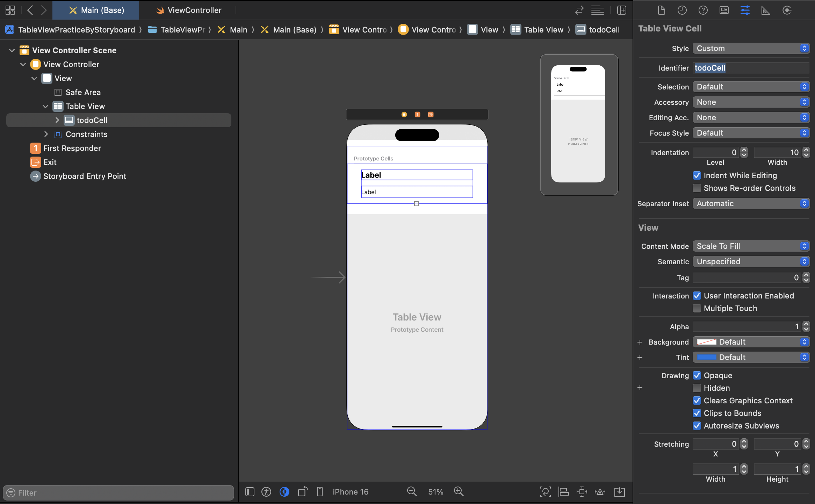
Task: Switch to the ViewController tab
Action: [x=189, y=10]
